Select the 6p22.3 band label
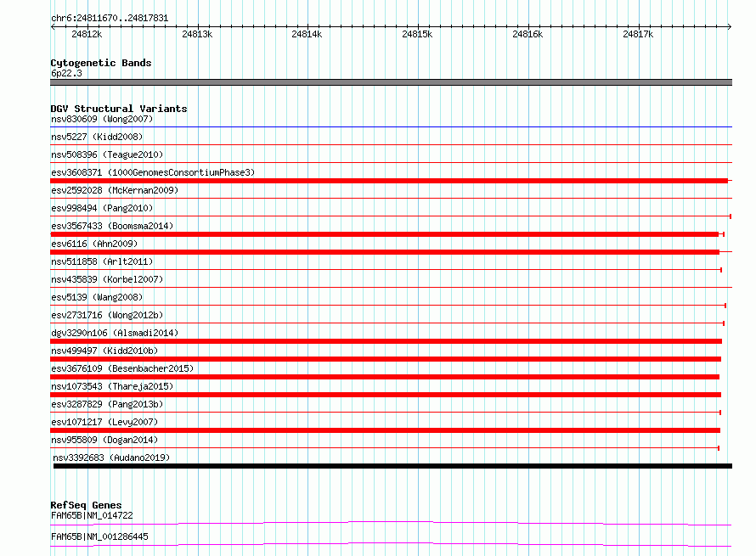The width and height of the screenshot is (756, 556). [x=66, y=73]
